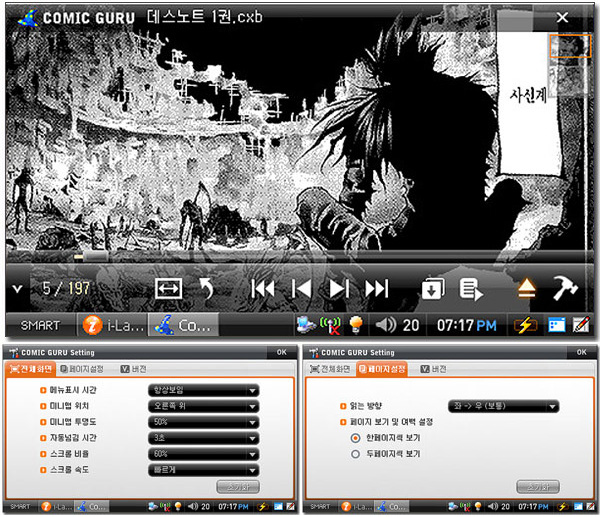Image resolution: width=600 pixels, height=517 pixels.
Task: Open the network computers tray icon in viewer taskbar
Action: pos(306,325)
